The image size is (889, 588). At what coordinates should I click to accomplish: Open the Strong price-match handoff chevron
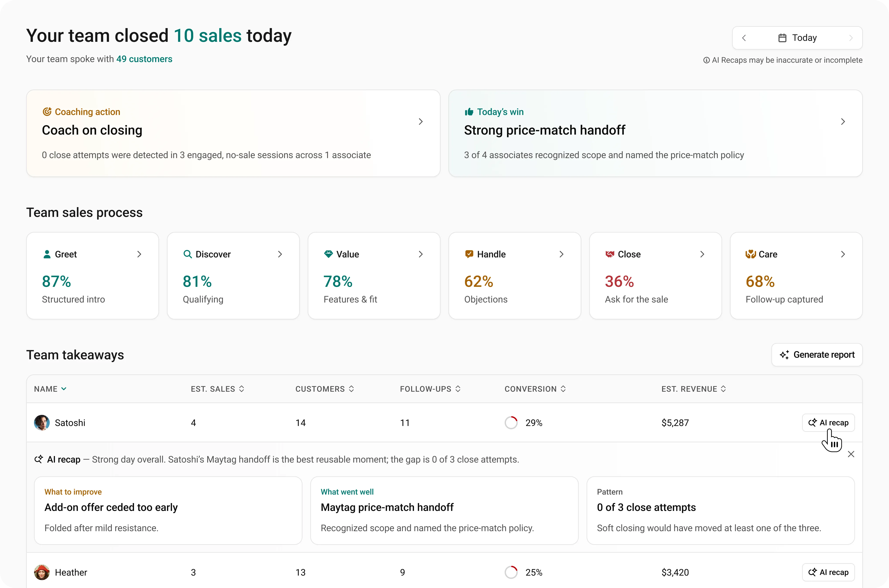(843, 122)
